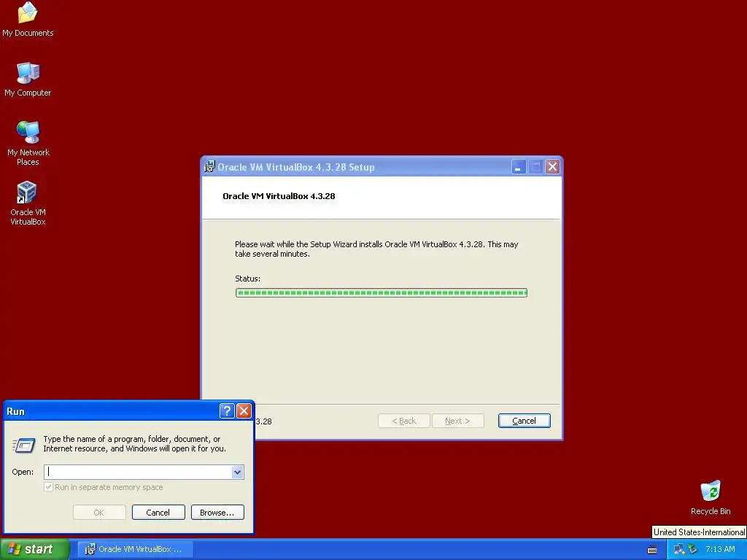
Task: Click the disabled Next button in Setup
Action: 458,421
